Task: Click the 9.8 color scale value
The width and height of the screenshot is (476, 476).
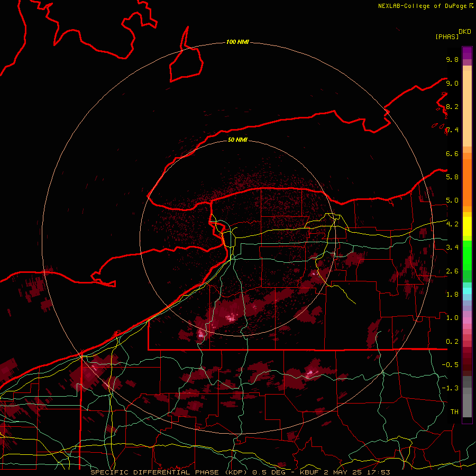Action: point(452,59)
